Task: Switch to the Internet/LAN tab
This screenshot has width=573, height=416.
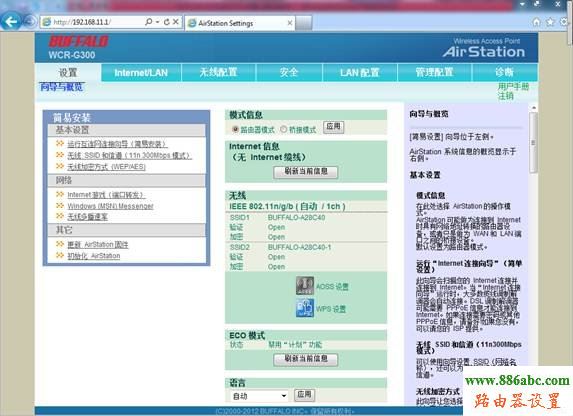Action: 141,73
